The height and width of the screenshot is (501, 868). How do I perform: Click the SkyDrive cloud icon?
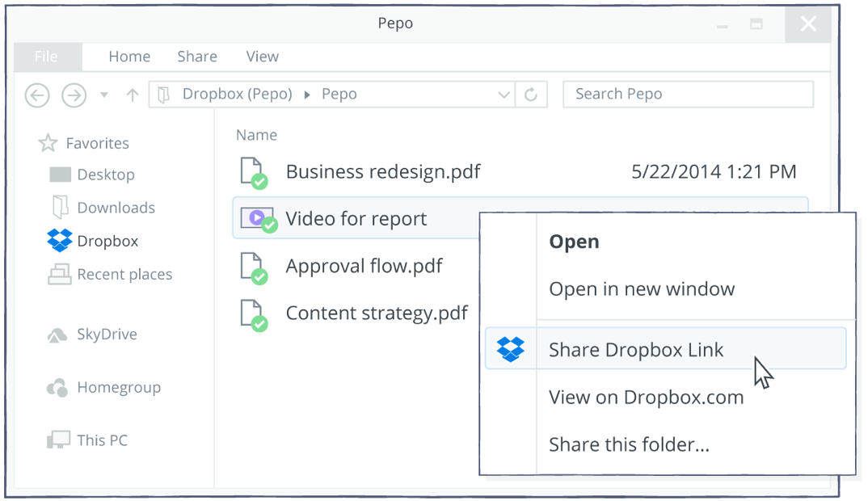(57, 335)
